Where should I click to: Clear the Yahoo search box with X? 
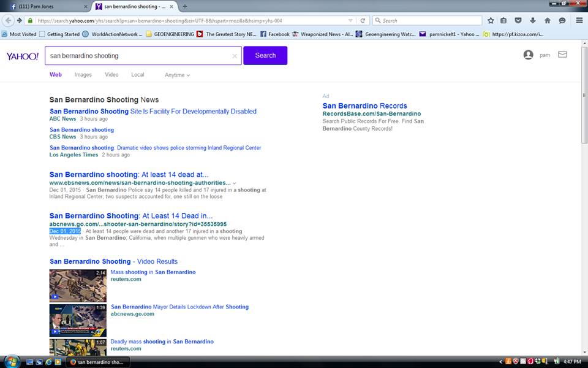click(235, 56)
